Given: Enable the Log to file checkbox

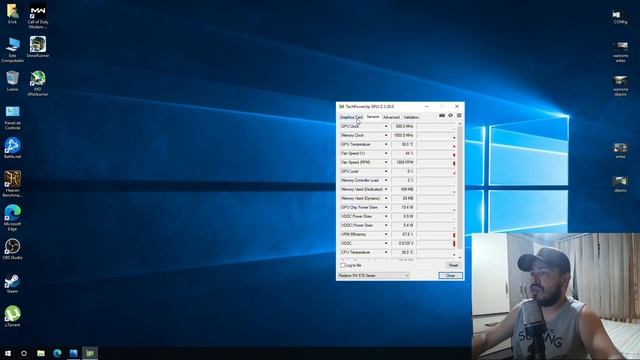Looking at the screenshot, I should 342,265.
